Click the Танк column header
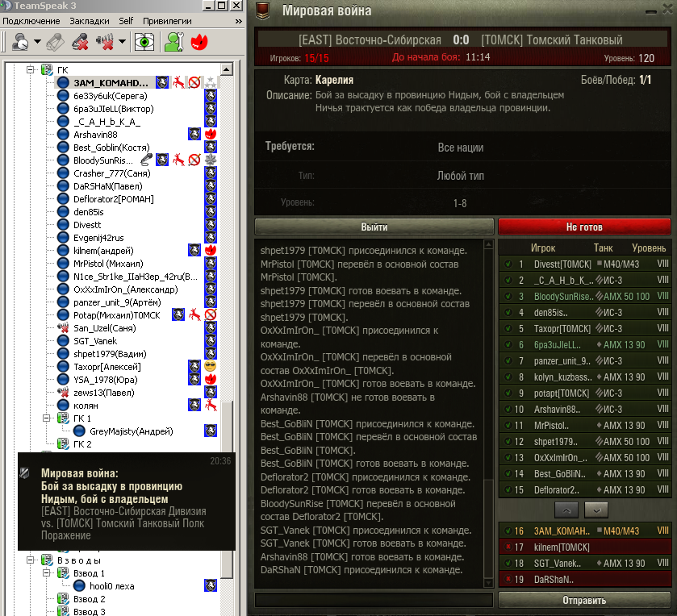This screenshot has height=616, width=677. pos(603,248)
